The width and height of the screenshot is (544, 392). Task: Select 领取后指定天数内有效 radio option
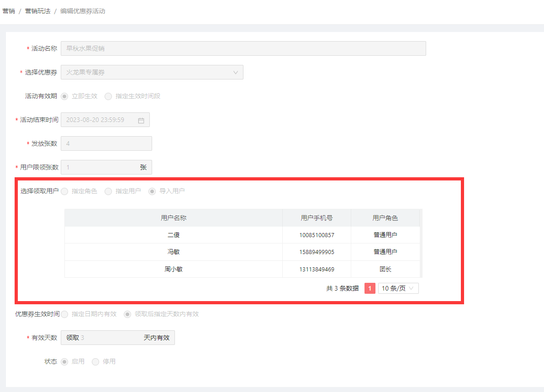pyautogui.click(x=127, y=314)
